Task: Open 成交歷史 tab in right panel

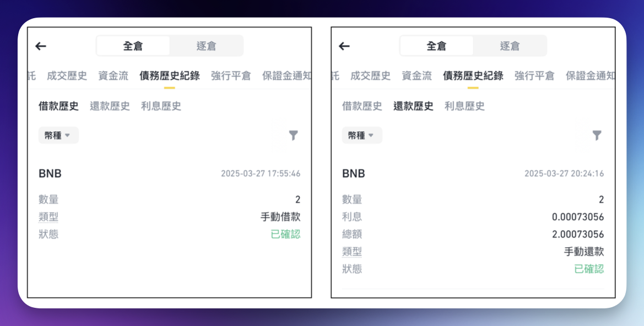Action: tap(370, 76)
